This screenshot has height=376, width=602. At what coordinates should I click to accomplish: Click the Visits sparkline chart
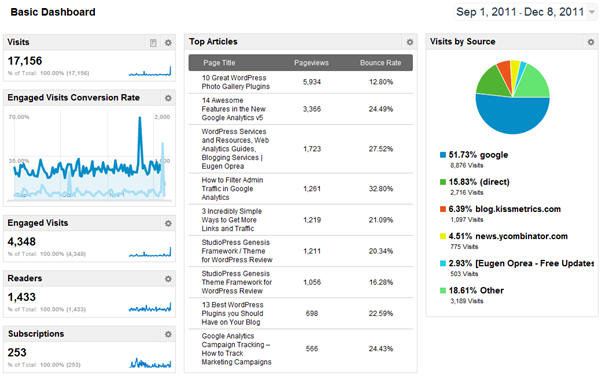[150, 71]
